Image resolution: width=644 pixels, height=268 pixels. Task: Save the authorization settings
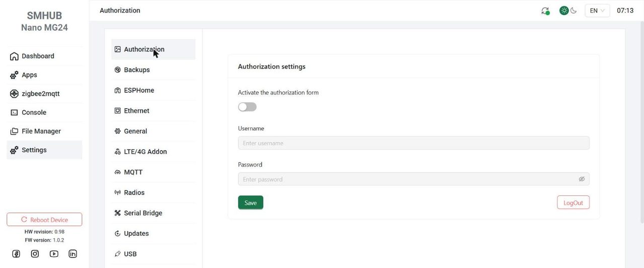pyautogui.click(x=251, y=203)
